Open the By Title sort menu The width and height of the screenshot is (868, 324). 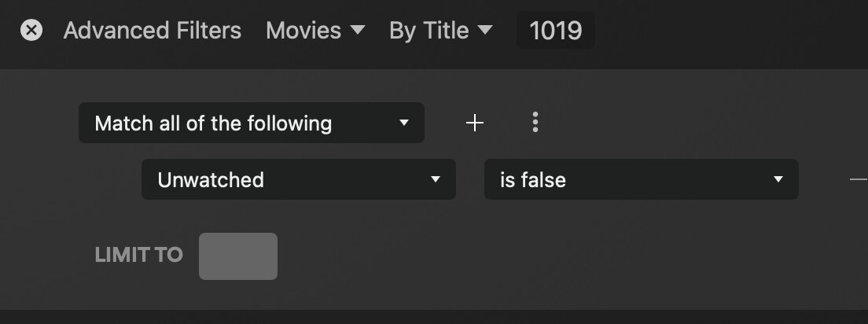click(x=429, y=31)
